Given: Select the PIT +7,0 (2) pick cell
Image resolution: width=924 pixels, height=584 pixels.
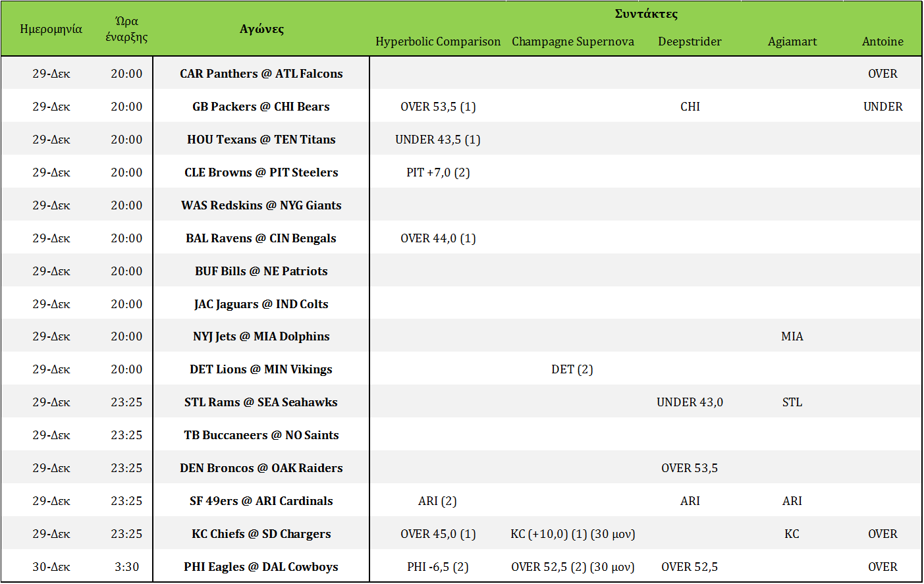Looking at the screenshot, I should pyautogui.click(x=438, y=173).
